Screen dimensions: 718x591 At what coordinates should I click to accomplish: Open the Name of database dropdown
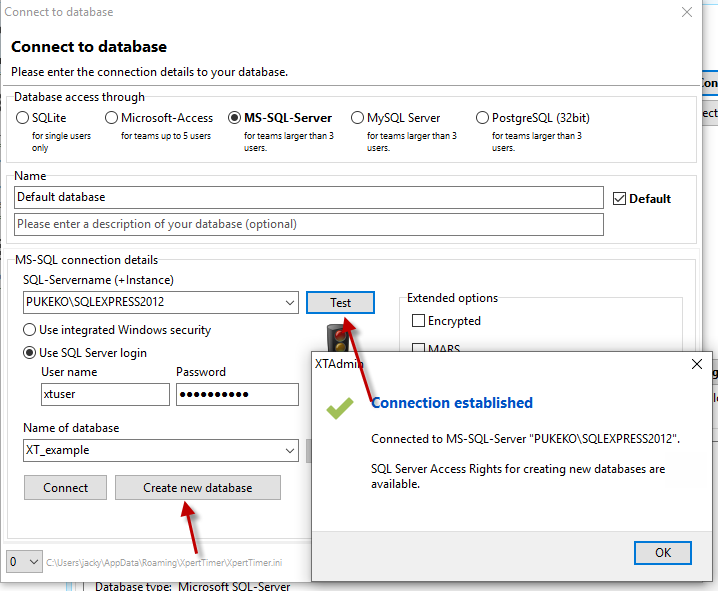[290, 451]
